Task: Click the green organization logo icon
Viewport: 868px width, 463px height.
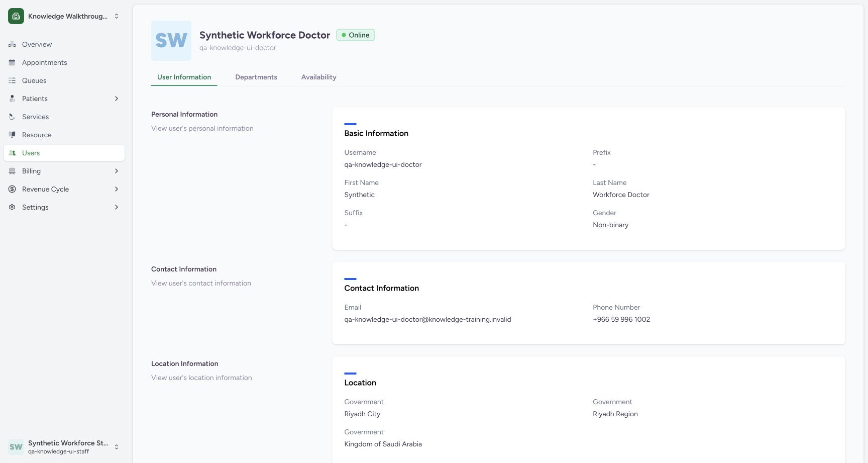Action: (x=16, y=16)
